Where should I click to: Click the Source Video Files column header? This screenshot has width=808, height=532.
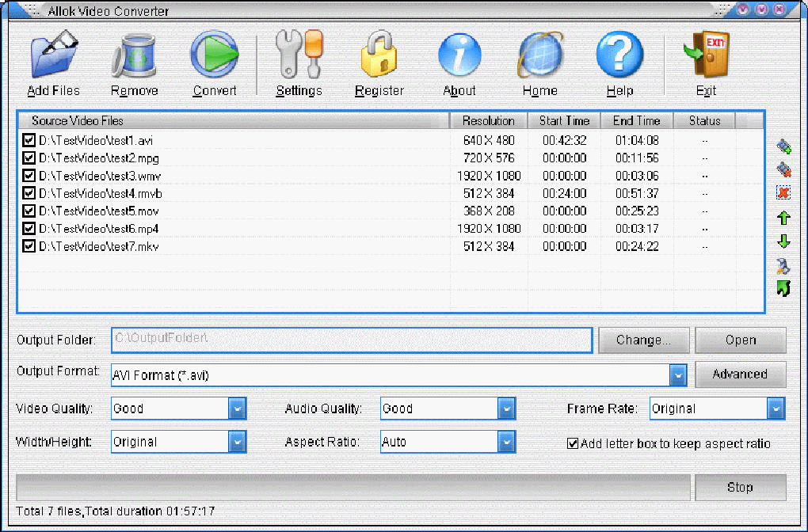pyautogui.click(x=234, y=121)
